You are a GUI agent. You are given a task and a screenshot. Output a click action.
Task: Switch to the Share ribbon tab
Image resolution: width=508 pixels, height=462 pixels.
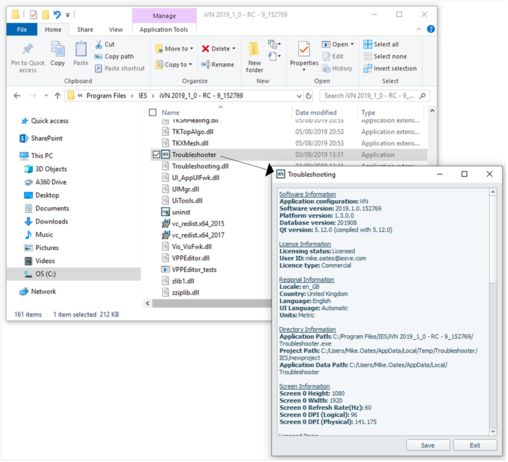(85, 30)
